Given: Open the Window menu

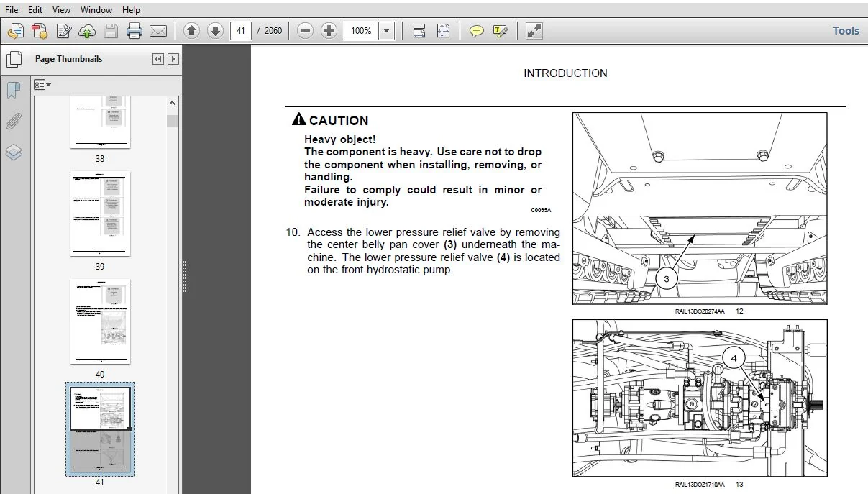Looking at the screenshot, I should tap(96, 10).
